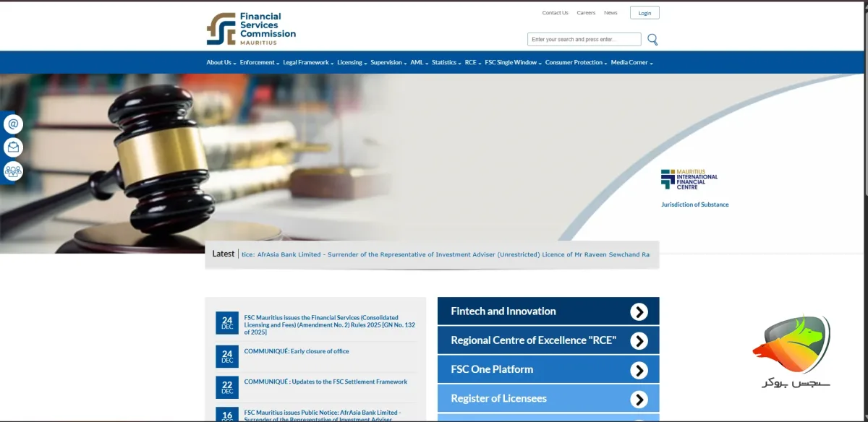Open the Careers link

coord(586,13)
